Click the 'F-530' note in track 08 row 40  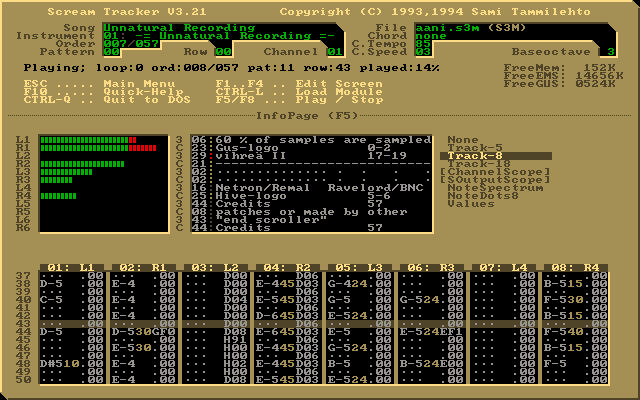[x=563, y=300]
